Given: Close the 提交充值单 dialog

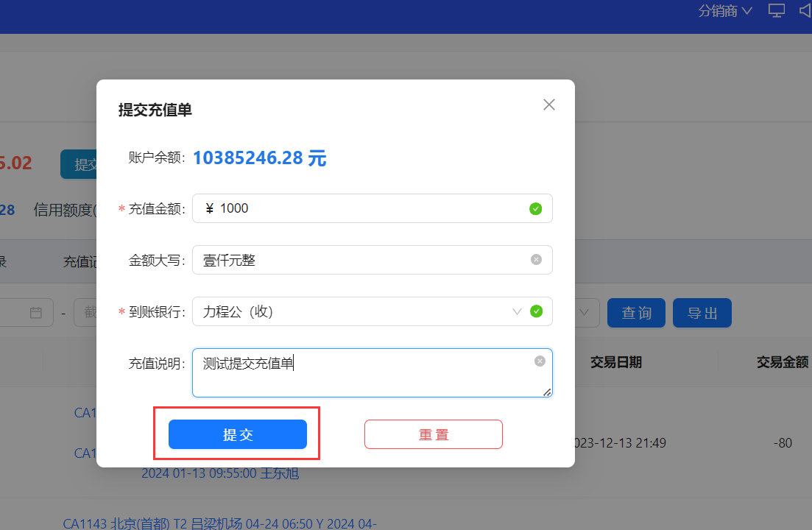Looking at the screenshot, I should coord(548,105).
